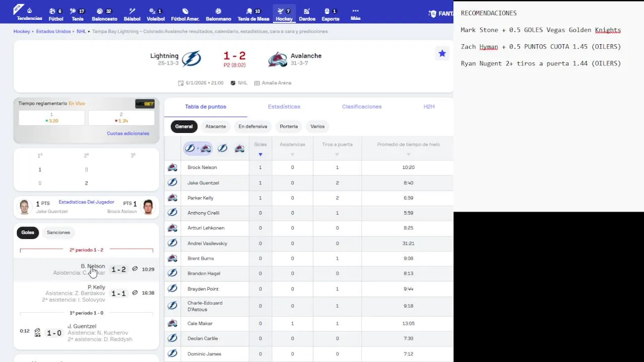Click Mark Stone recommendation line in notes
644x362 pixels.
540,30
